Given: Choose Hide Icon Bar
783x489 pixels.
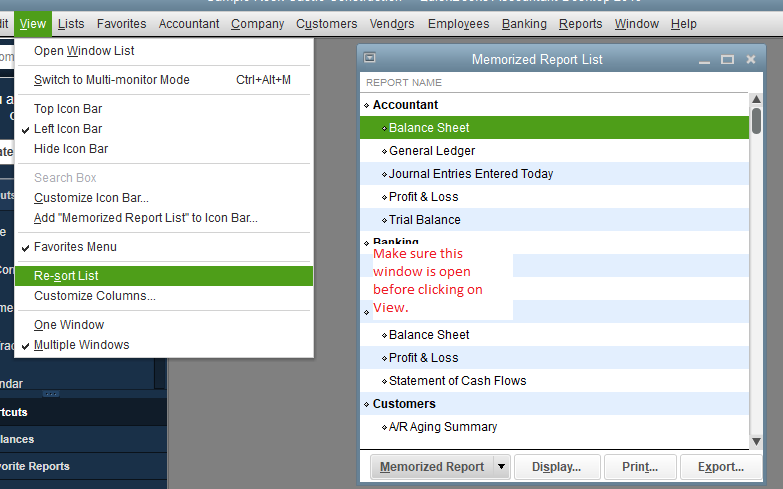Looking at the screenshot, I should click(164, 149).
